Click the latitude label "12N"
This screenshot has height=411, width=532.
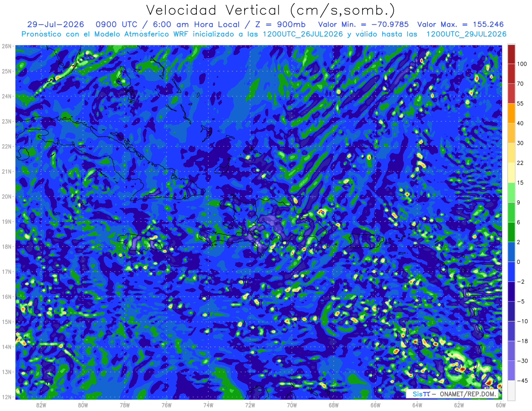[x=7, y=397]
